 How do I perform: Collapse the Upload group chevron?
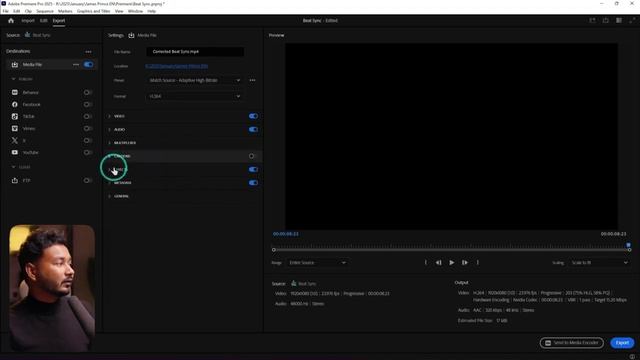coord(13,167)
